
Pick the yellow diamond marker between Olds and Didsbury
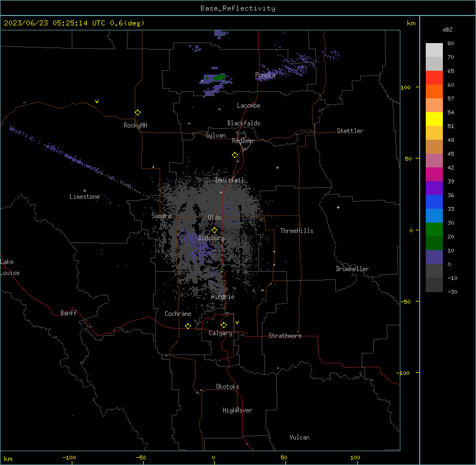point(214,230)
